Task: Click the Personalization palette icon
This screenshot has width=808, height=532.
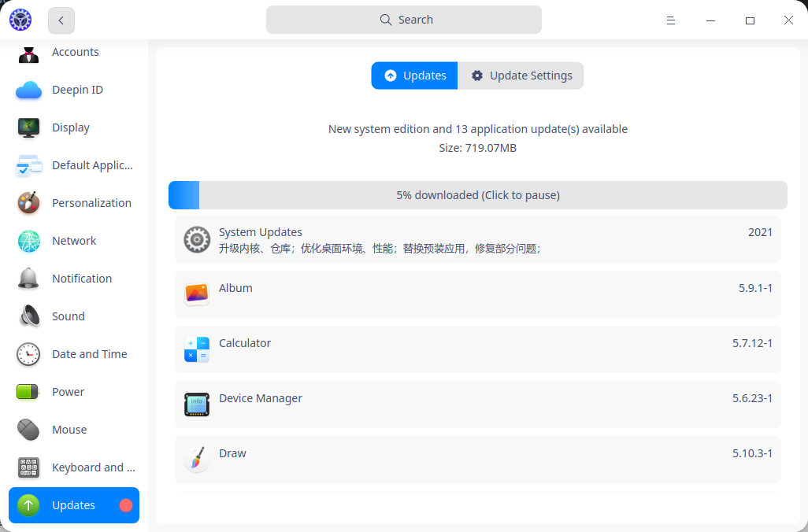Action: click(x=28, y=203)
